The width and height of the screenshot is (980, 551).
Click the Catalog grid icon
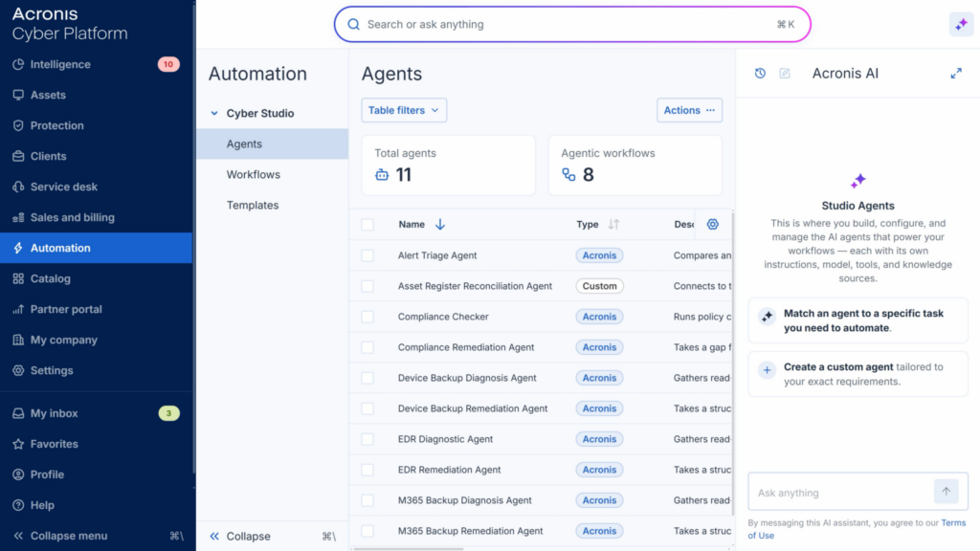tap(18, 278)
